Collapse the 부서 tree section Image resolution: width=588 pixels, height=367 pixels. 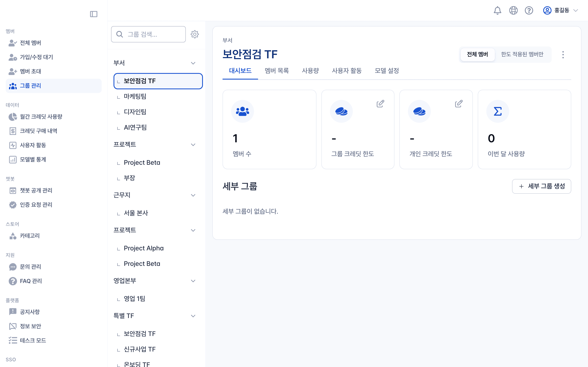pyautogui.click(x=193, y=63)
